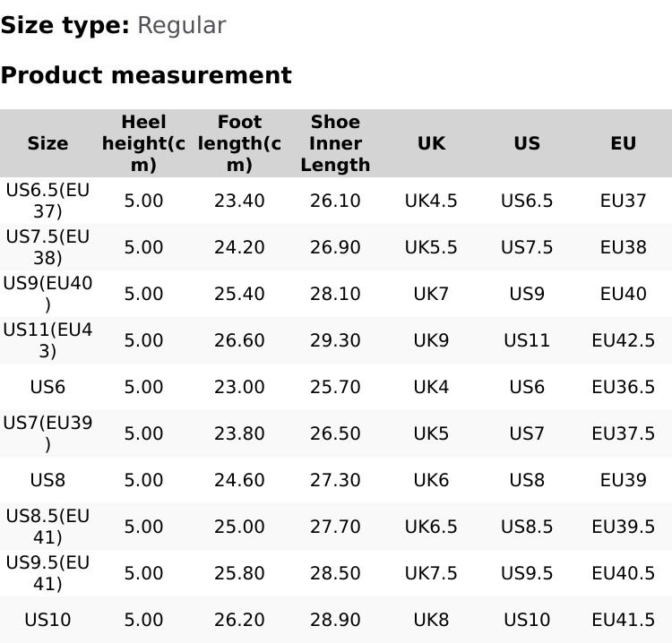Click shoe inner length 28.90
Viewport: 672px width, 643px height.
pyautogui.click(x=335, y=620)
